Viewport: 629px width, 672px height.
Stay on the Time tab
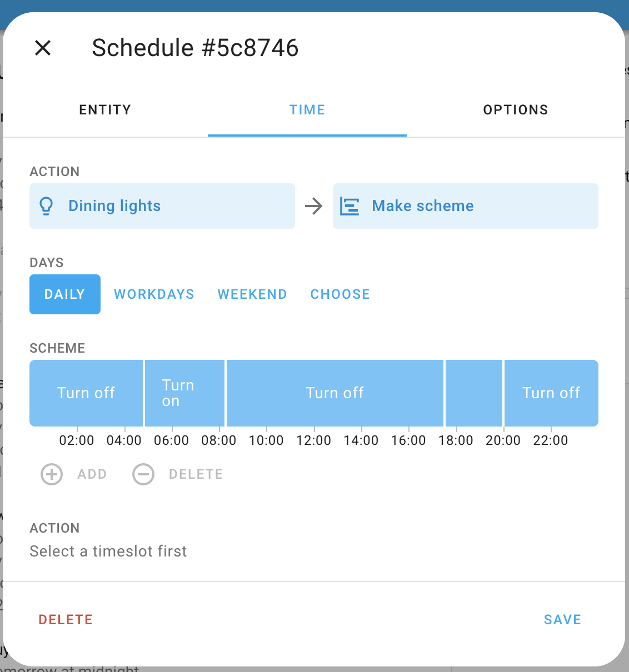[307, 109]
